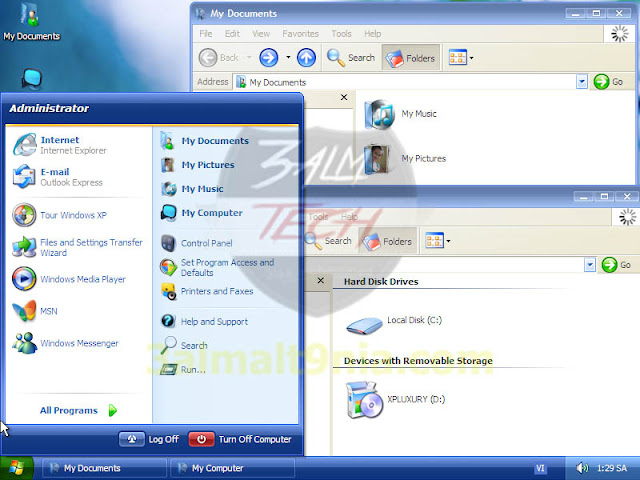Close the side pane in My Computer
The height and width of the screenshot is (480, 640).
point(321,280)
